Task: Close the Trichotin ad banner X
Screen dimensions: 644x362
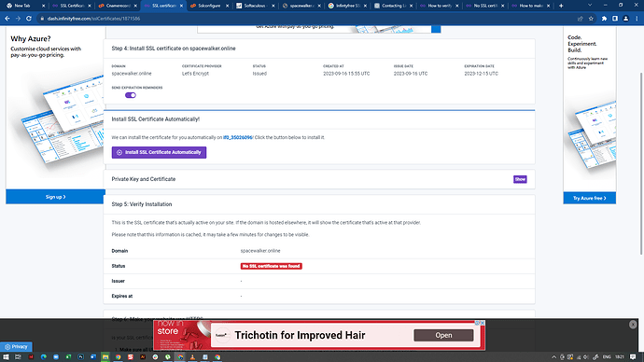Action: [483, 323]
